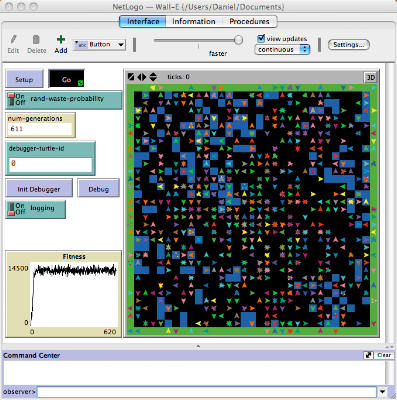The image size is (397, 400).
Task: Uncheck the view updates checkbox
Action: pyautogui.click(x=261, y=38)
